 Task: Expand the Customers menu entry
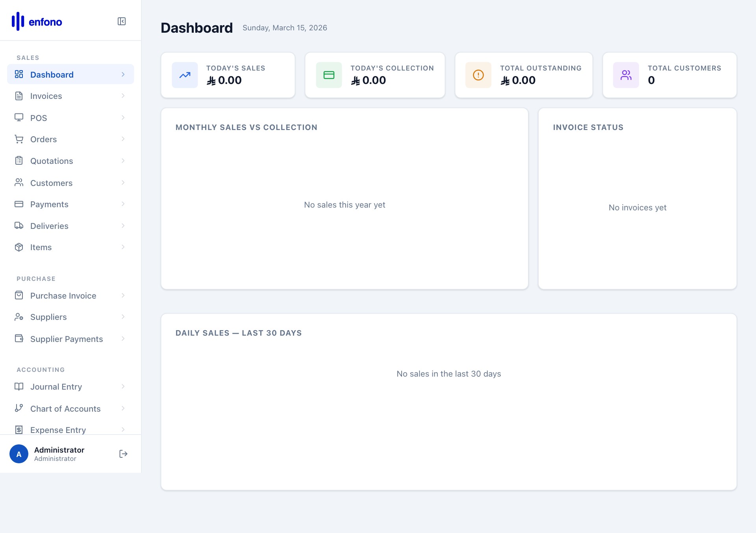[123, 183]
